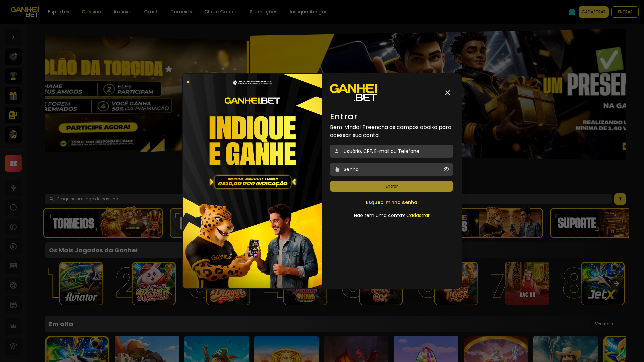Image resolution: width=644 pixels, height=362 pixels.
Task: Open the circled A sidebar icon
Action: point(13,227)
